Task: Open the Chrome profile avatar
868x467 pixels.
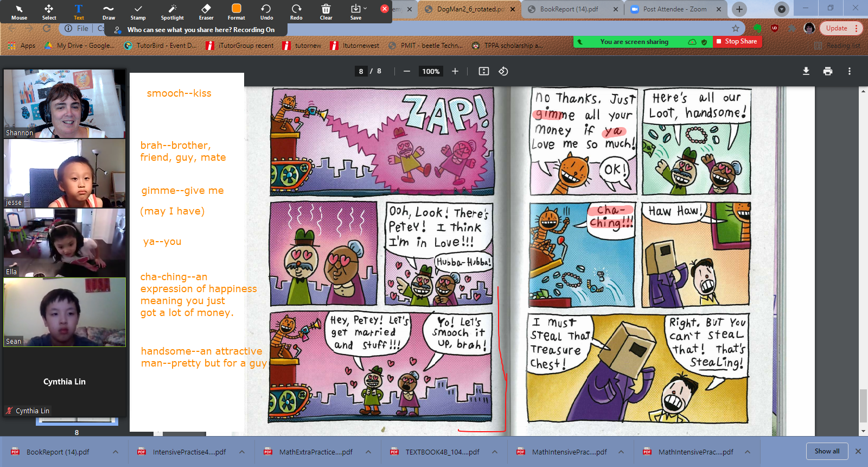Action: coord(809,28)
